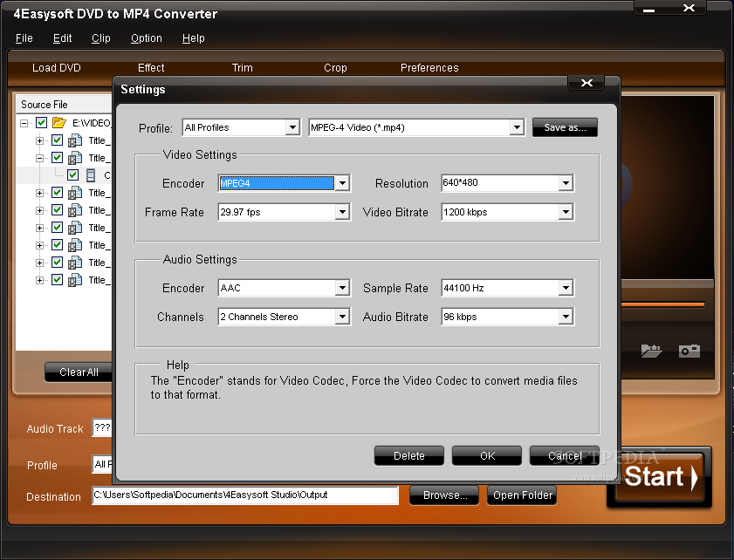
Task: Open the All Profiles category dropdown
Action: click(292, 127)
